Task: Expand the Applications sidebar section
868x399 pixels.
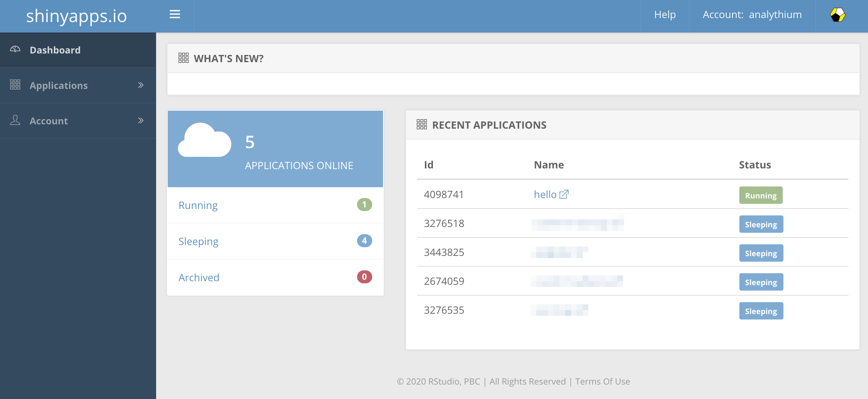Action: click(140, 85)
